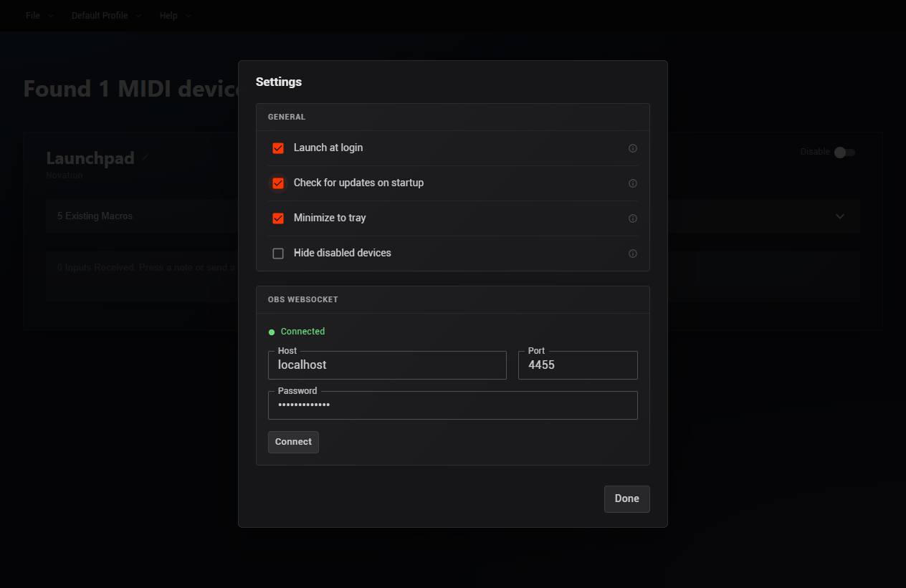Screen dimensions: 906x588
Task: Click the Connected status text
Action: 302,332
